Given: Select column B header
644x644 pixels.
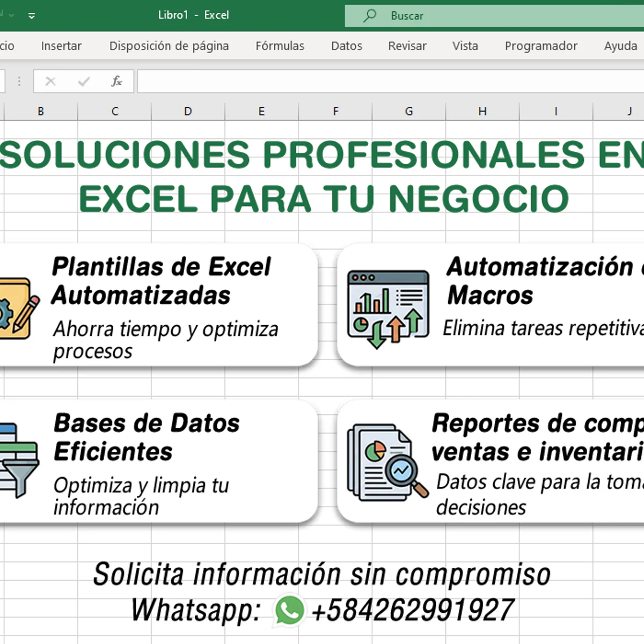Looking at the screenshot, I should pos(41,111).
